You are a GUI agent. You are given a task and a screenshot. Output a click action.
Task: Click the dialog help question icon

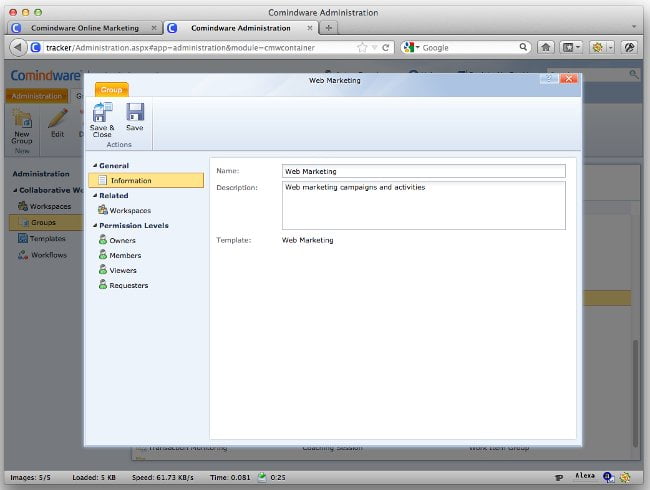click(x=549, y=78)
